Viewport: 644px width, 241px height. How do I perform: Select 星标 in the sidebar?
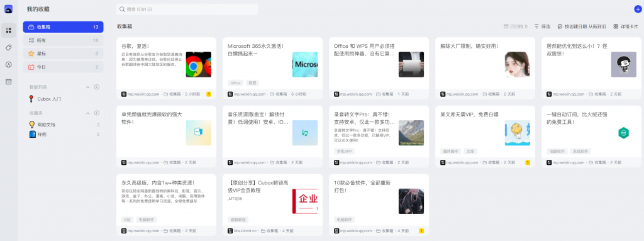click(64, 53)
